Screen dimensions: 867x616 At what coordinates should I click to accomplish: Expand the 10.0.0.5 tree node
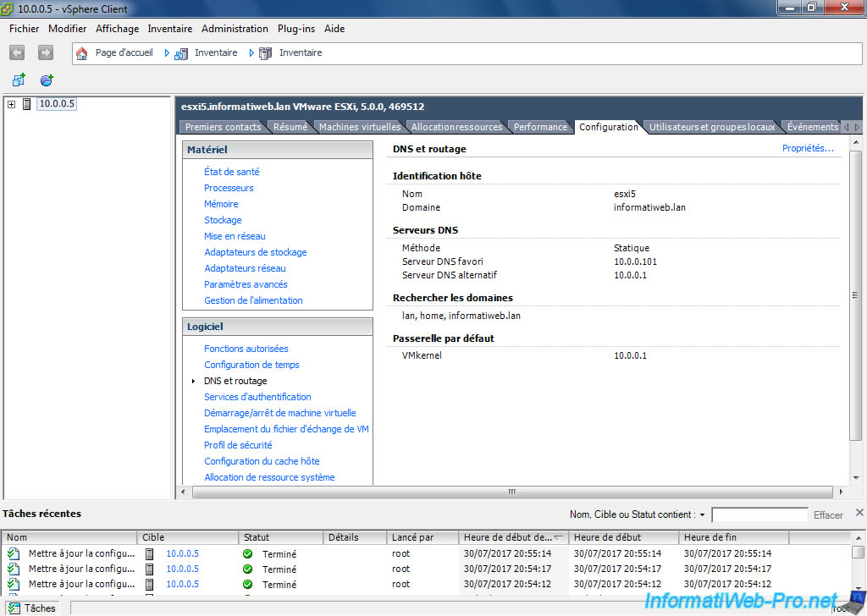[x=11, y=104]
